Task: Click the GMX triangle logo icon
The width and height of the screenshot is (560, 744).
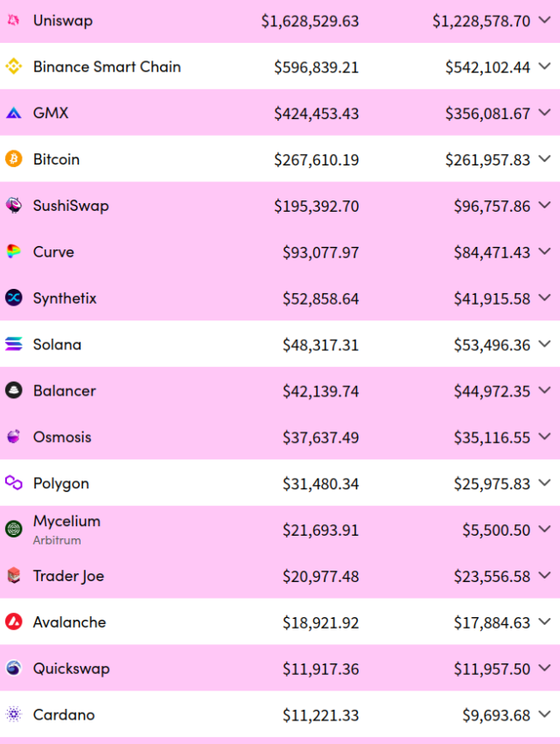Action: [13, 113]
